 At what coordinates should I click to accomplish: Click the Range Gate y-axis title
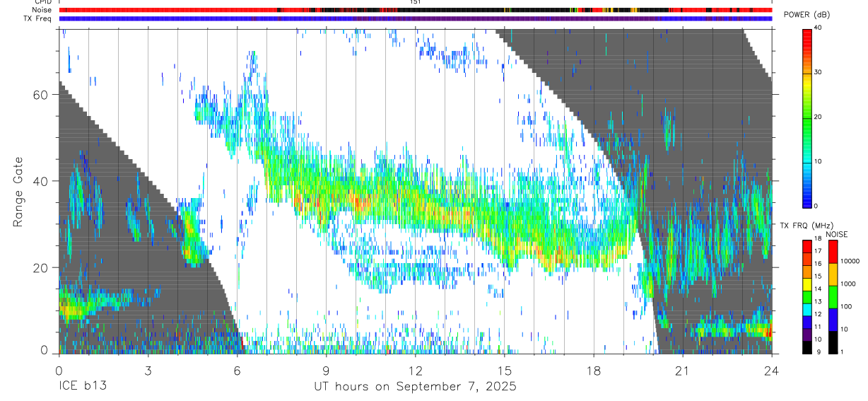click(18, 191)
